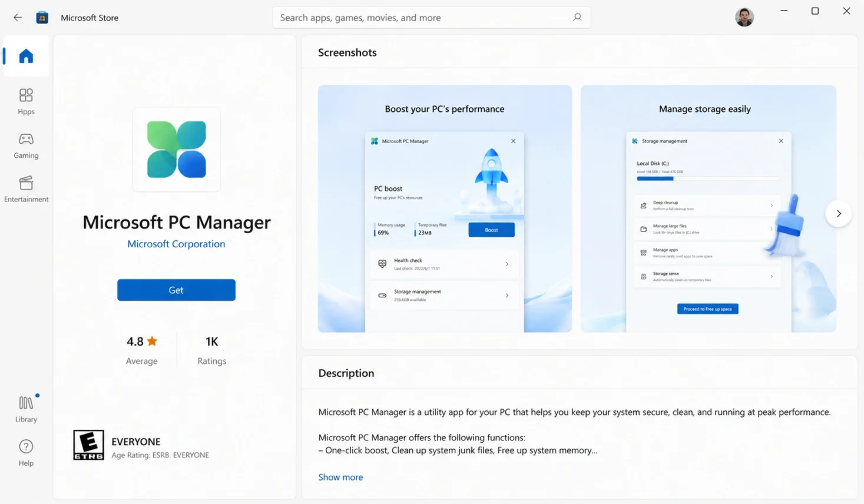Open the Microsoft Corporation publisher link

coord(176,244)
